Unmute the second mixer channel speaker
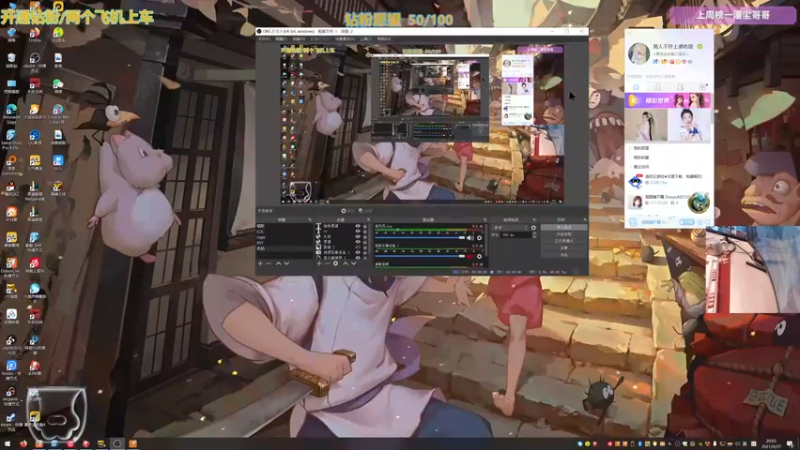This screenshot has height=450, width=800. [470, 256]
